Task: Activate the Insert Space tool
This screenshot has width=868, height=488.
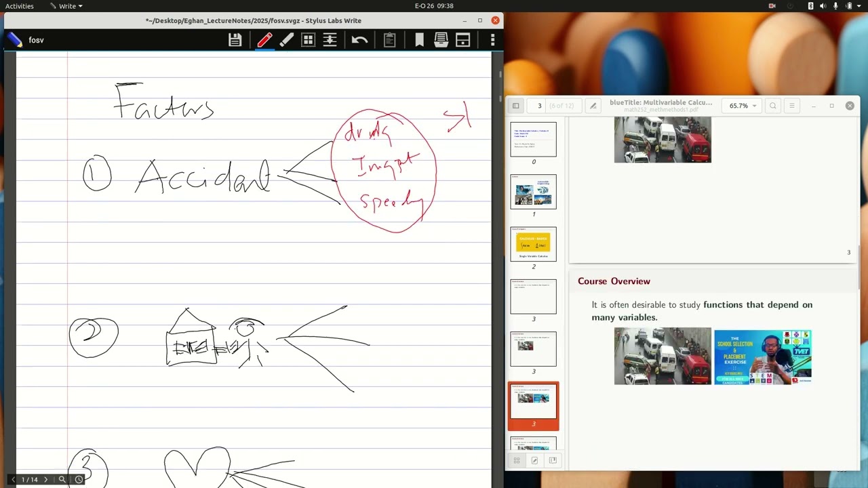Action: pos(330,40)
